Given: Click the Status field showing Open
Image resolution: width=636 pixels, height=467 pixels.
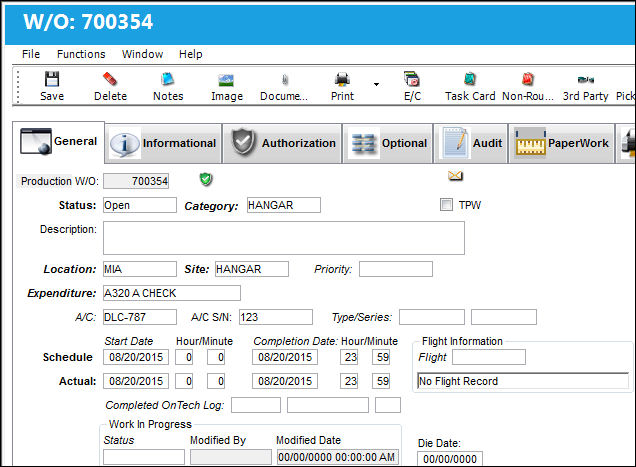Looking at the screenshot, I should tap(140, 205).
